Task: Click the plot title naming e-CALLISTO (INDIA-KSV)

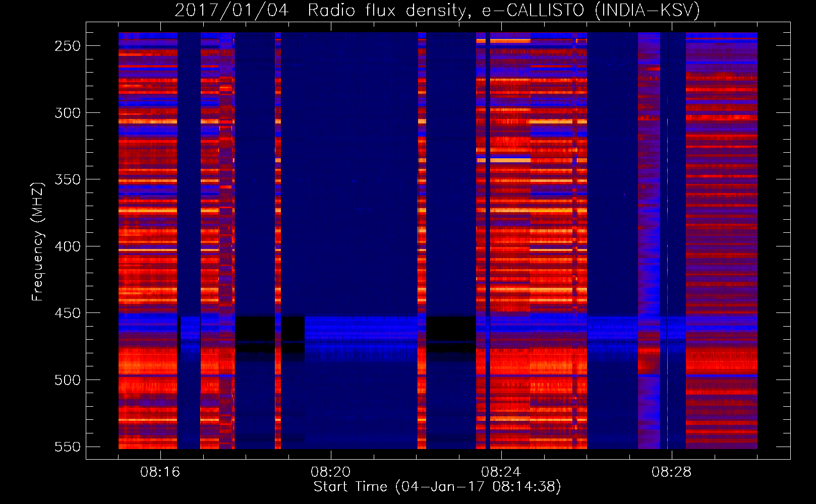Action: pyautogui.click(x=437, y=10)
